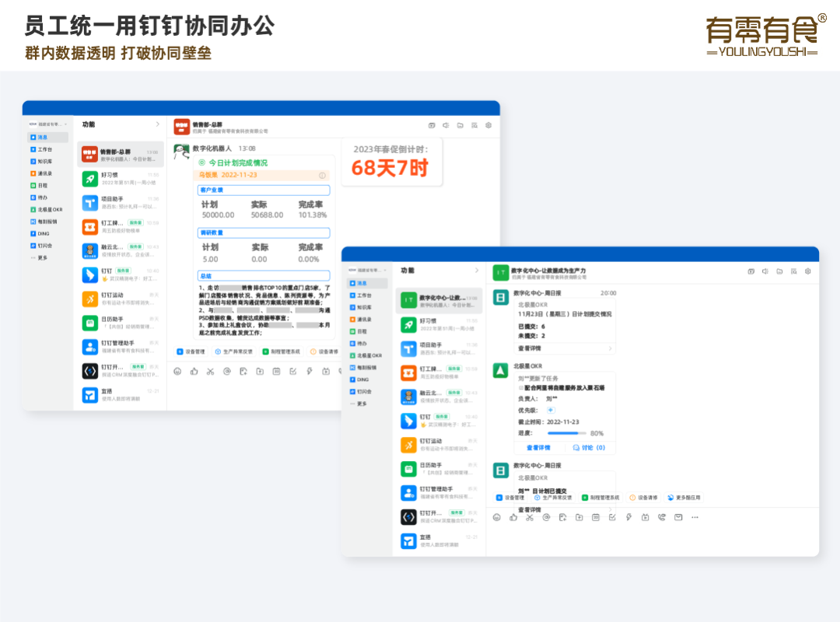Click 制程管理系统 button in 销售部-总群 chat
The width and height of the screenshot is (840, 622).
point(282,352)
